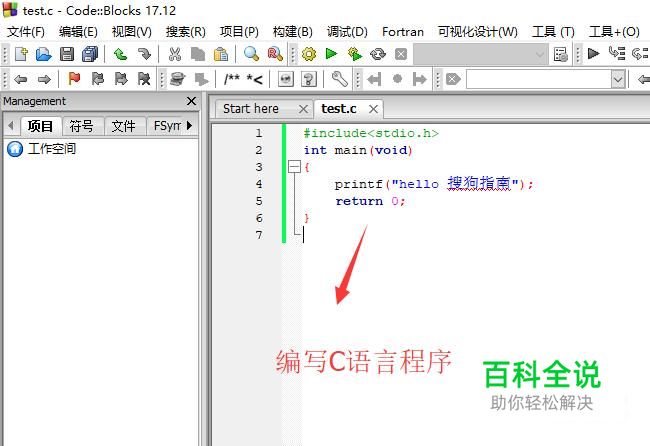Open the 可视化设计(W) menu
650x446 pixels.
point(478,32)
